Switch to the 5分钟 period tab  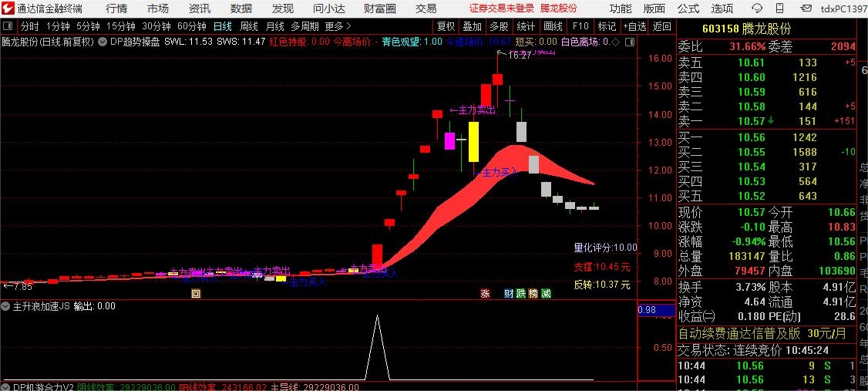88,26
